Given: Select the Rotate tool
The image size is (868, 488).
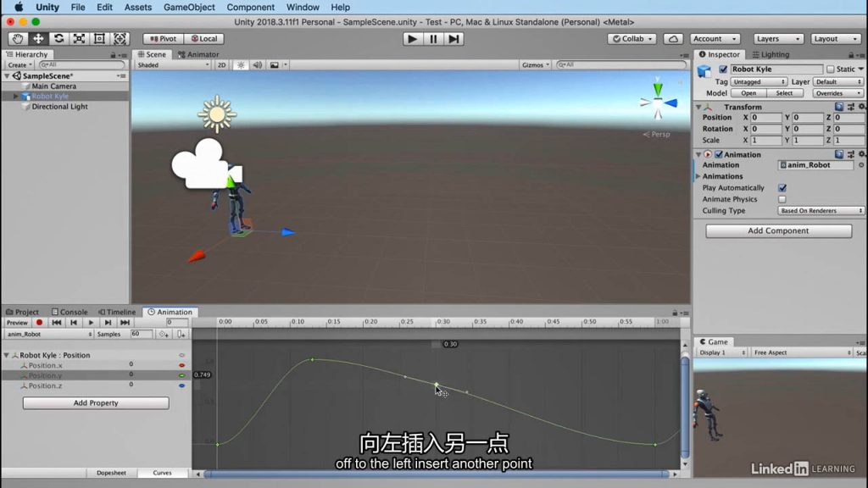Looking at the screenshot, I should tap(58, 39).
